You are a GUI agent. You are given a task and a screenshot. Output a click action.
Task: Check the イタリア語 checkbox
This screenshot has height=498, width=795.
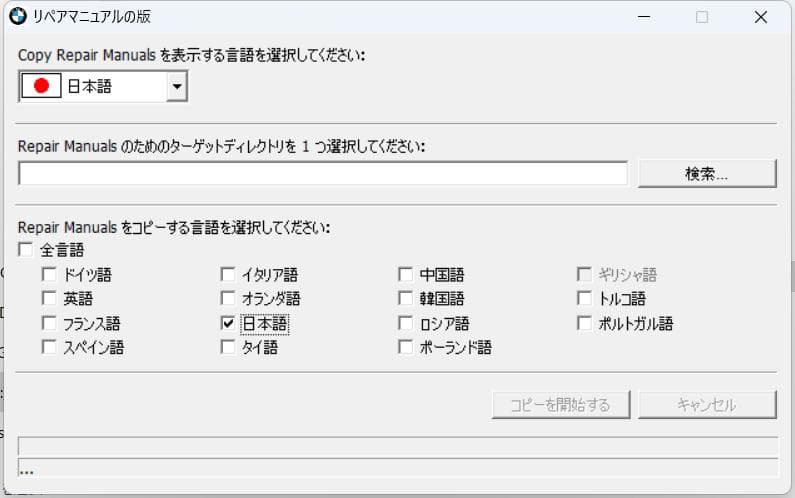point(228,274)
